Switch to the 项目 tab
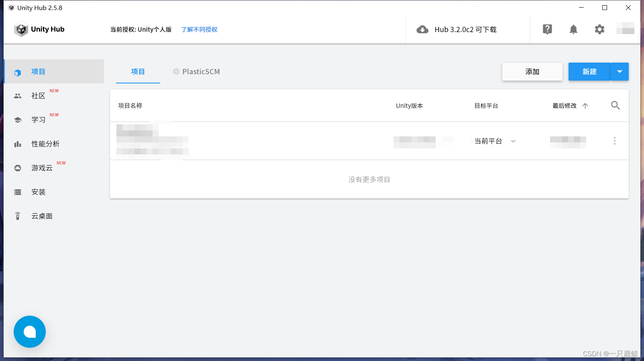Screen dimensions: 644x361 point(138,72)
